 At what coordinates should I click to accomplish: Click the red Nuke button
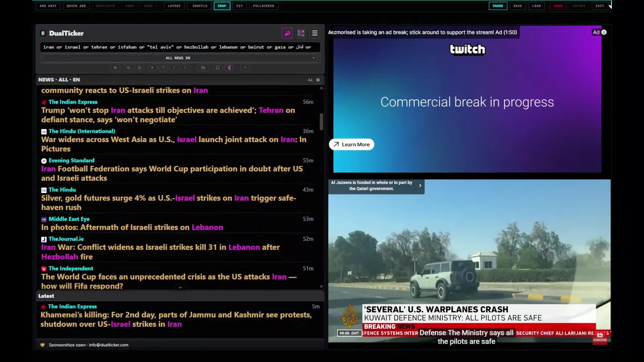click(558, 6)
